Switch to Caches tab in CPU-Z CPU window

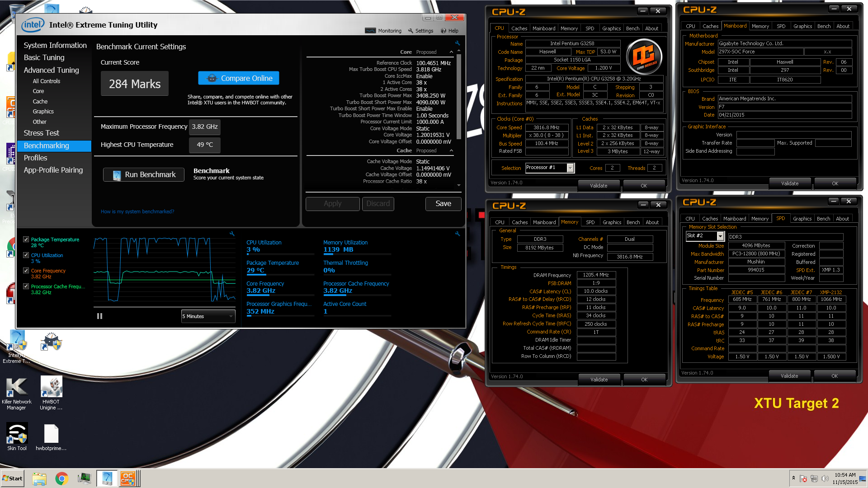click(x=519, y=28)
